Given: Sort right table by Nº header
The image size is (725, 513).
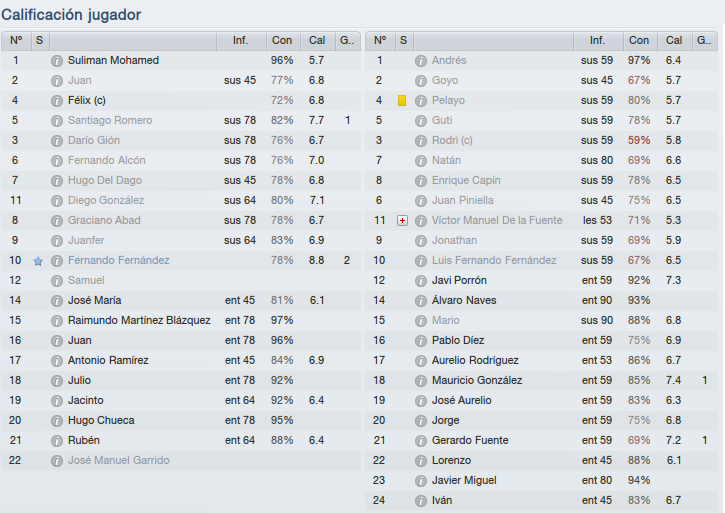Looking at the screenshot, I should click(x=380, y=41).
